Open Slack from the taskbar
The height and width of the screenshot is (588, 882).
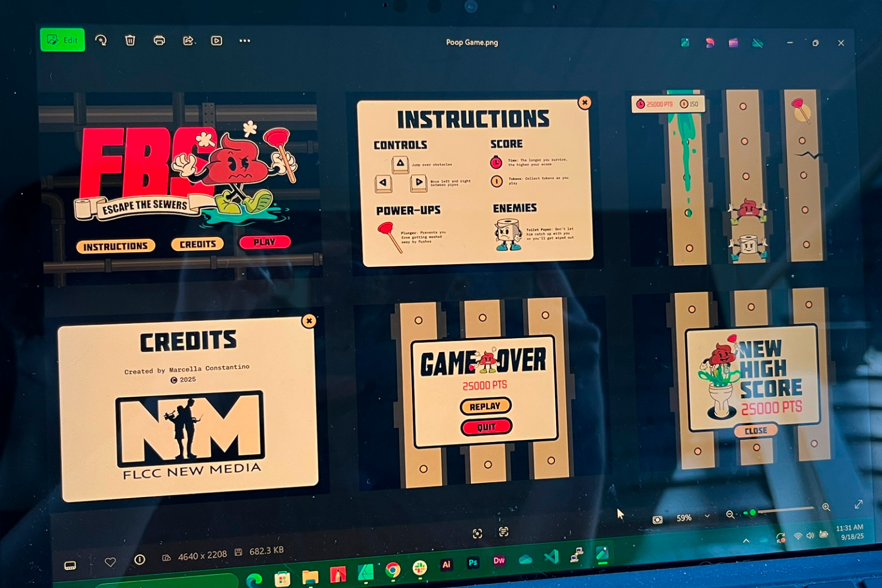click(420, 567)
